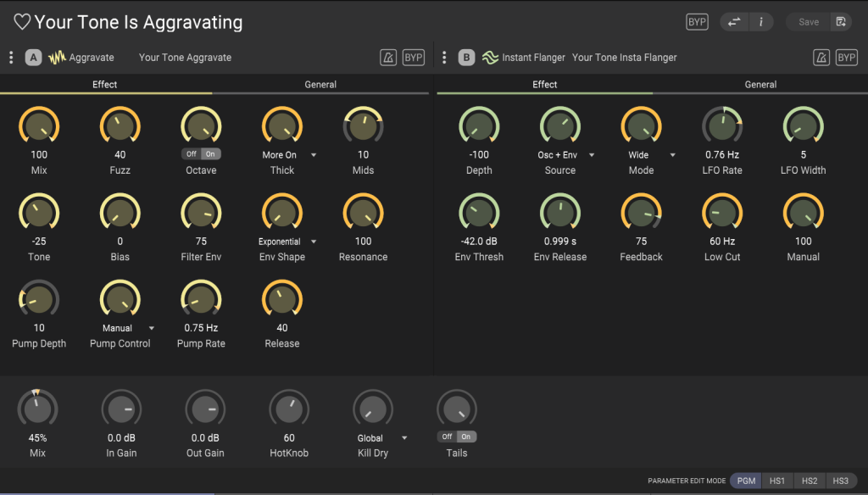This screenshot has height=495, width=868.
Task: Click the Release knob
Action: tap(281, 299)
